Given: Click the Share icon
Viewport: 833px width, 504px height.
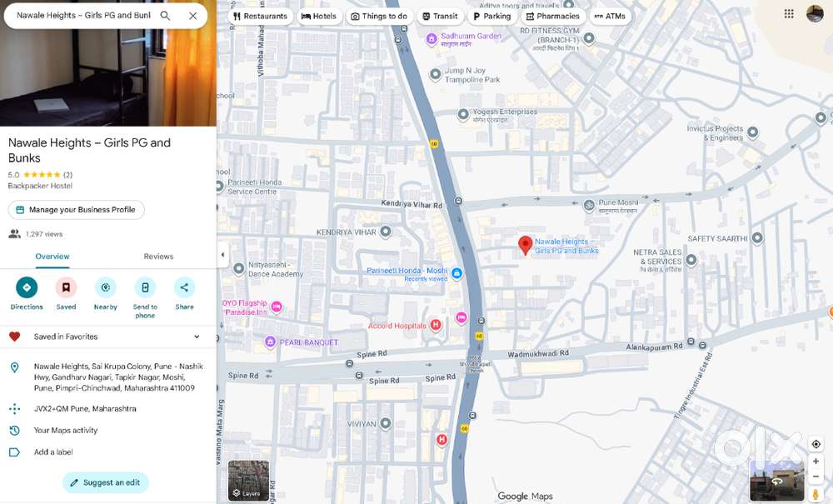Looking at the screenshot, I should pos(184,287).
